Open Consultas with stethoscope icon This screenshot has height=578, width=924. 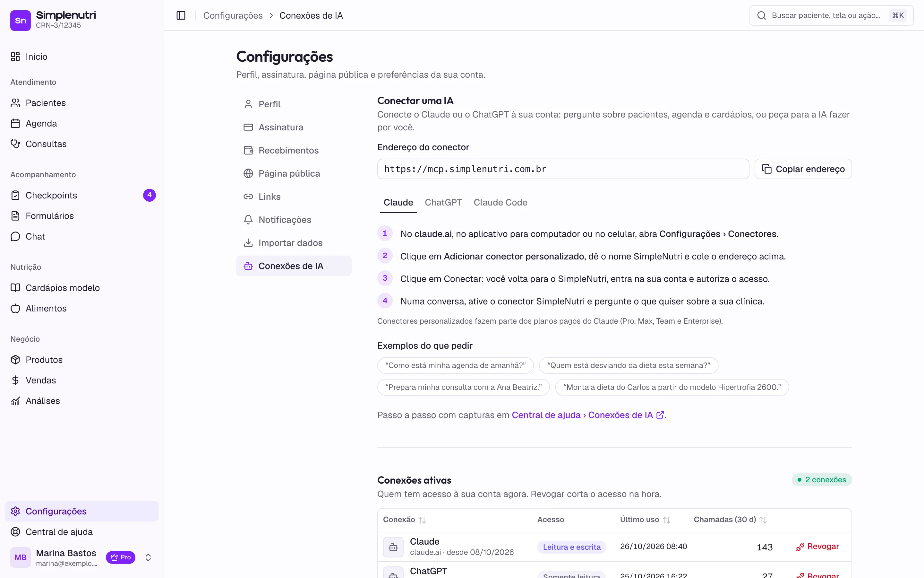click(x=82, y=144)
